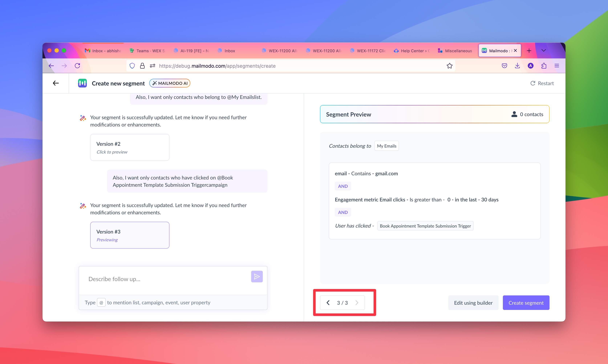
Task: Click the 3 / 3 version counter
Action: pyautogui.click(x=342, y=303)
